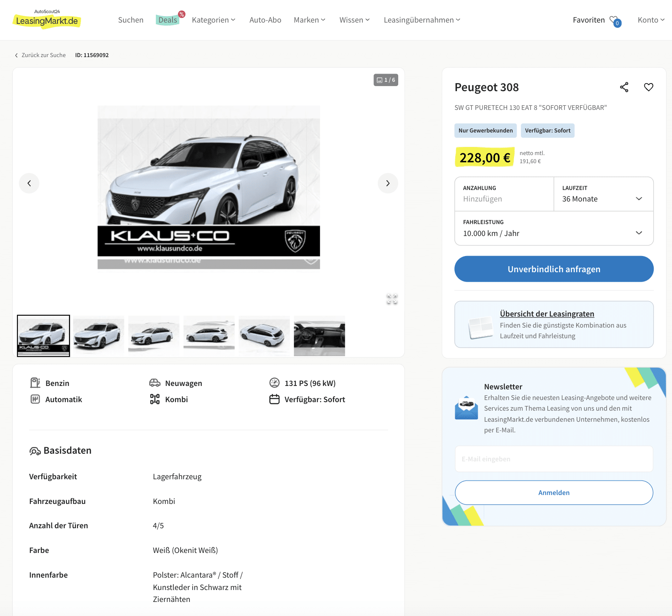Click the main Peugeot 308 photo
The height and width of the screenshot is (616, 672).
click(x=209, y=187)
